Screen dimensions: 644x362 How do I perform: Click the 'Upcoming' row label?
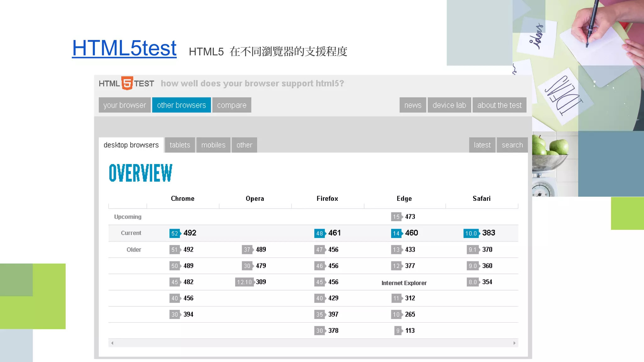click(128, 217)
